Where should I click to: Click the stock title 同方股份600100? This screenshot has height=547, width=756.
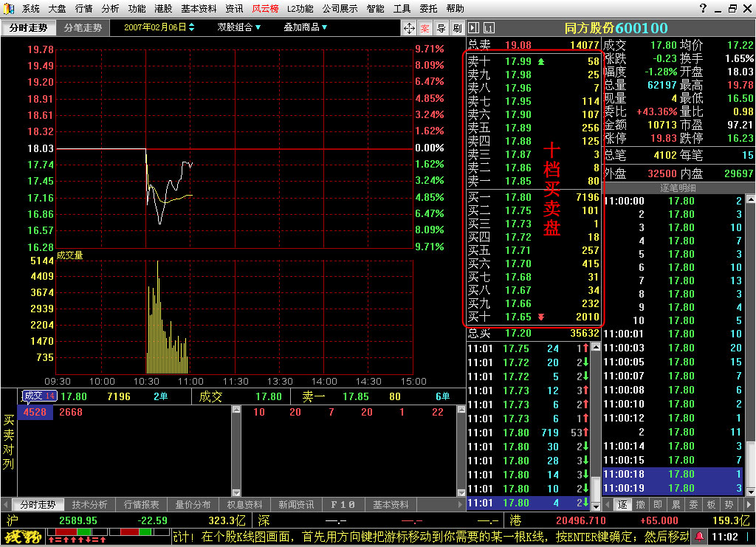click(616, 28)
